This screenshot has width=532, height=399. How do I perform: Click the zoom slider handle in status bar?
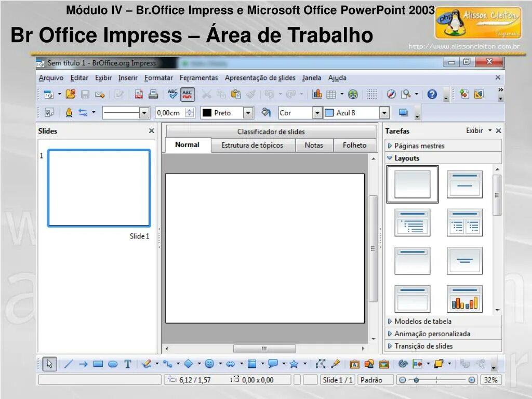tap(416, 380)
